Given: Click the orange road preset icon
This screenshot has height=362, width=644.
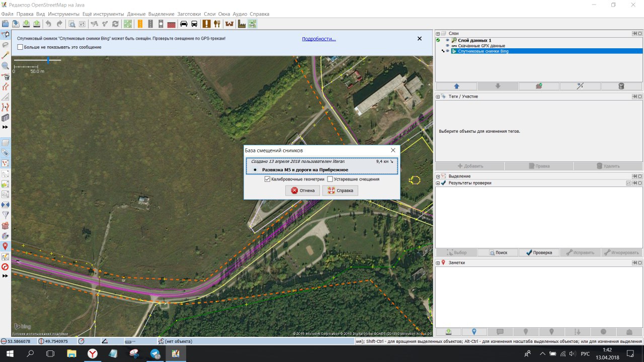Looking at the screenshot, I should click(140, 24).
